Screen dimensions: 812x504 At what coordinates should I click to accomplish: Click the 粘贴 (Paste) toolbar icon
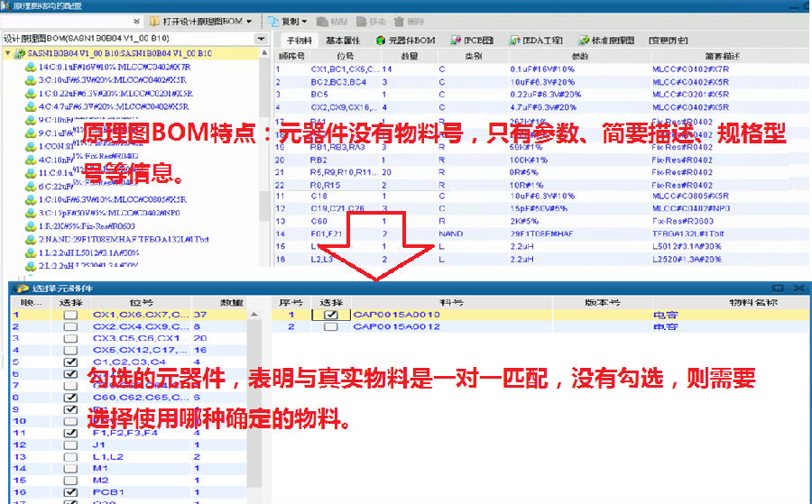(324, 21)
